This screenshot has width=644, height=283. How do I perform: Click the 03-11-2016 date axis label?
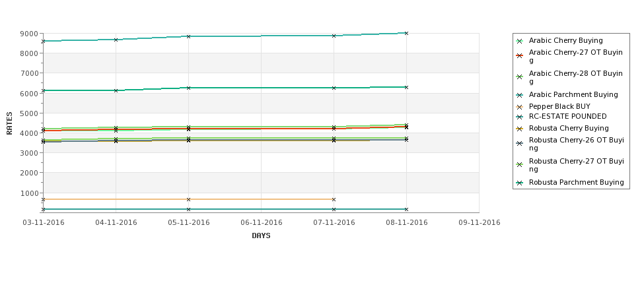pyautogui.click(x=44, y=223)
